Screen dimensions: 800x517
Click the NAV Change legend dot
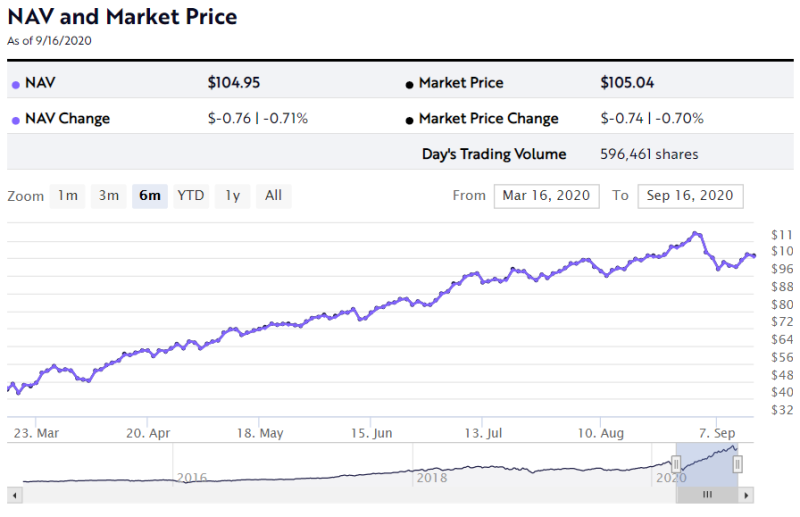(15, 120)
